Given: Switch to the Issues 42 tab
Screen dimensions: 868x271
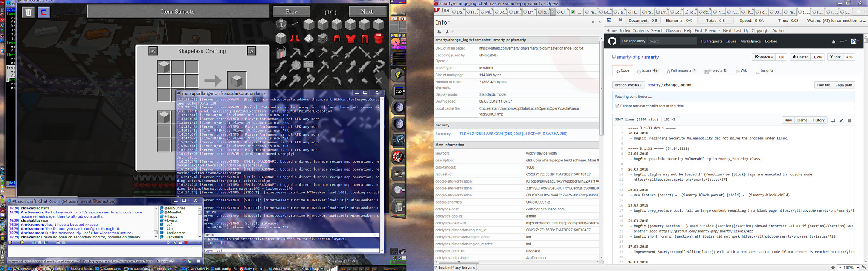Looking at the screenshot, I should [x=648, y=70].
